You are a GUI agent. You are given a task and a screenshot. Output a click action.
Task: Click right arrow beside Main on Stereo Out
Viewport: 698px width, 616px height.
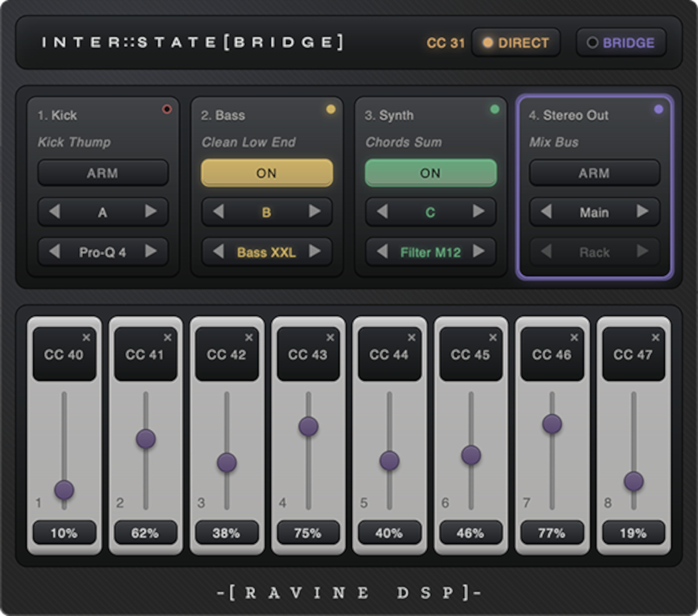pos(643,212)
